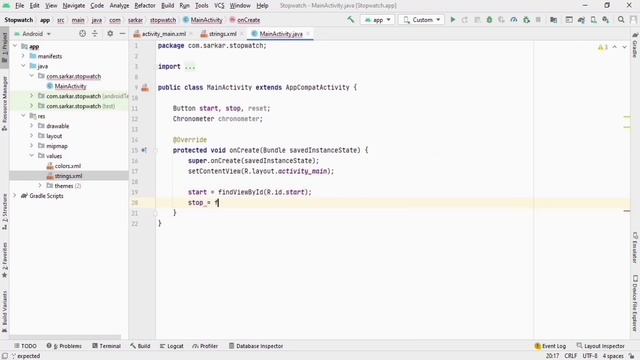This screenshot has width=640, height=360.
Task: Click the gutter icon beside class MainActivity
Action: (x=145, y=87)
